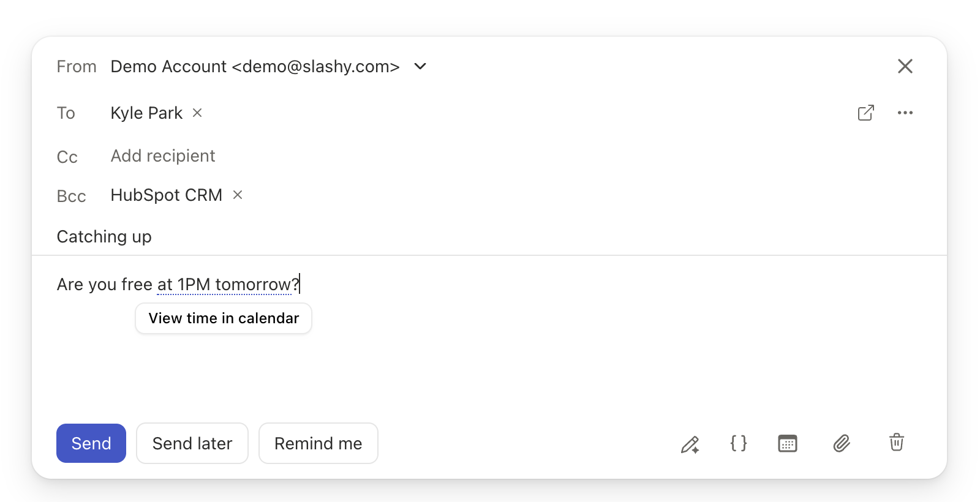The width and height of the screenshot is (980, 502).
Task: Click the Send button
Action: pyautogui.click(x=91, y=443)
